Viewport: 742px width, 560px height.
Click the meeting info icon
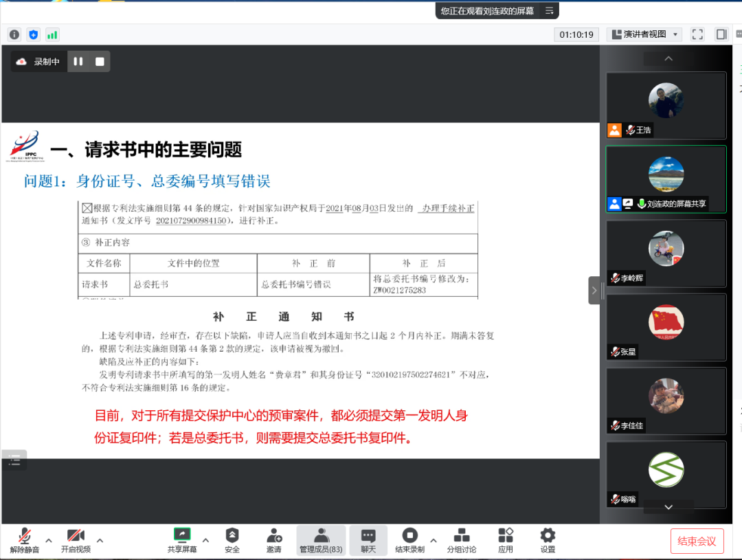[14, 34]
